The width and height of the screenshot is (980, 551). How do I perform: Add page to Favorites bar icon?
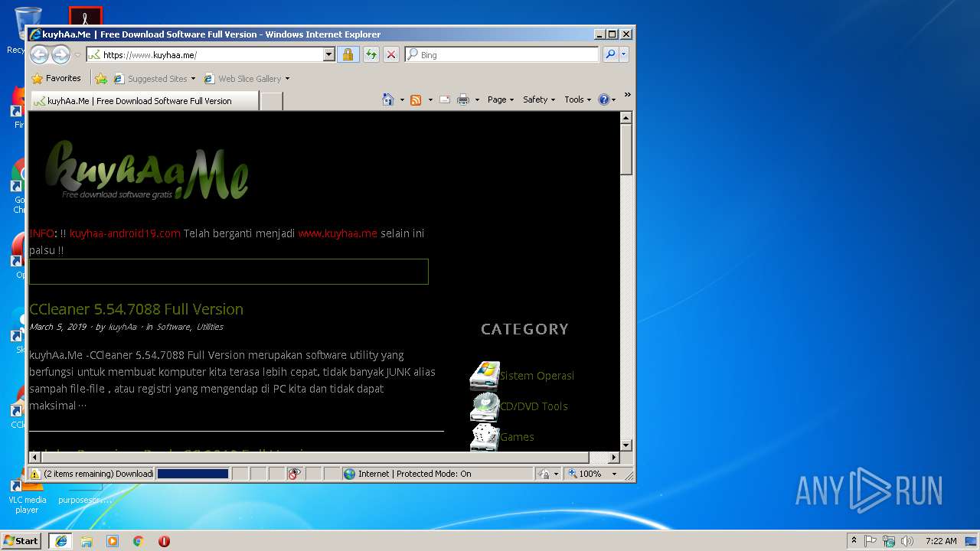[101, 78]
